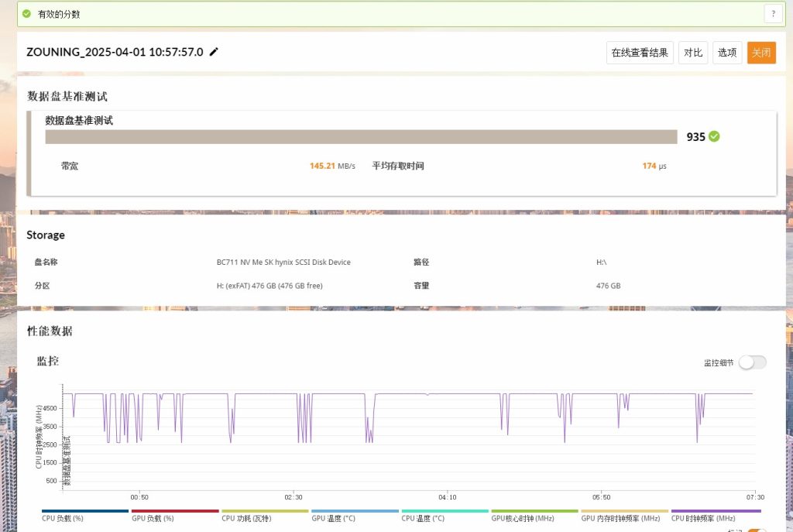This screenshot has height=532, width=793.
Task: Click the green check next to score 935
Action: [x=714, y=136]
